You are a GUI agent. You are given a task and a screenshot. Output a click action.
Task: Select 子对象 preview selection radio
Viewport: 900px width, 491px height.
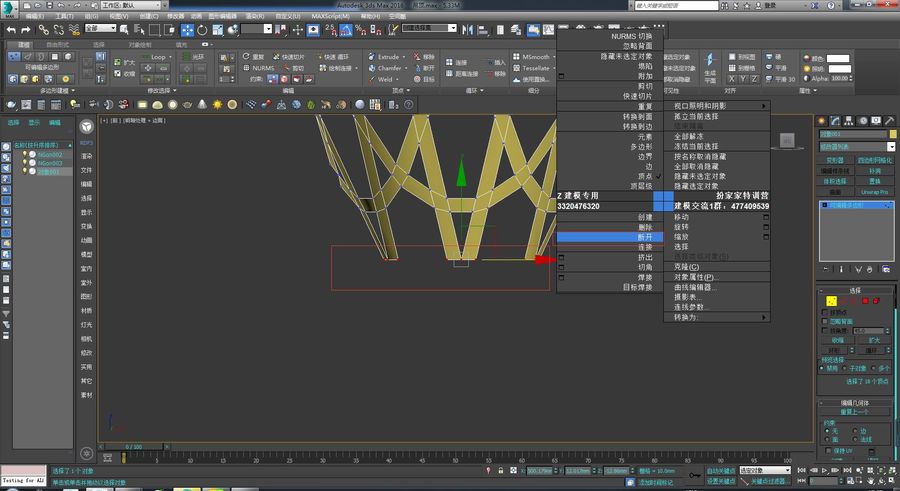(x=845, y=368)
